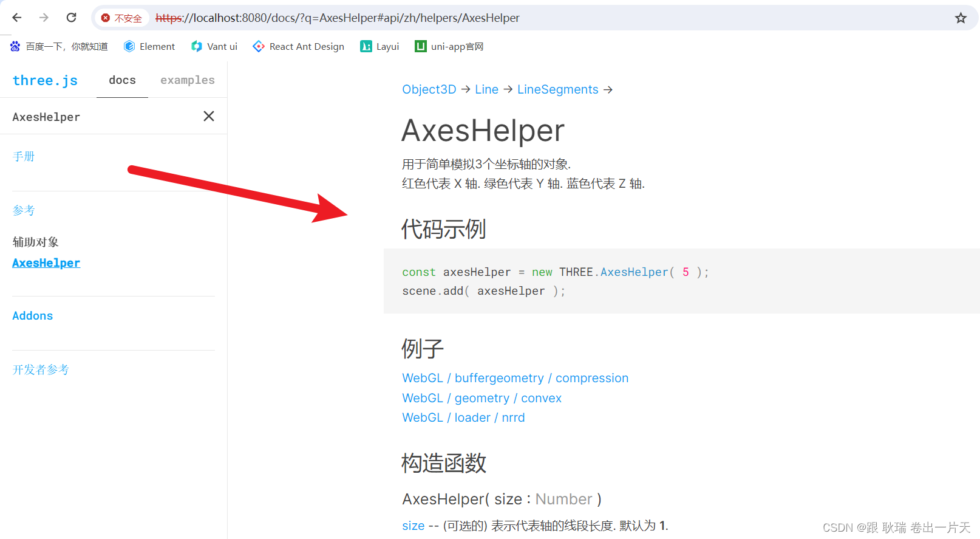
Task: Go back with the browser back arrow
Action: tap(17, 18)
